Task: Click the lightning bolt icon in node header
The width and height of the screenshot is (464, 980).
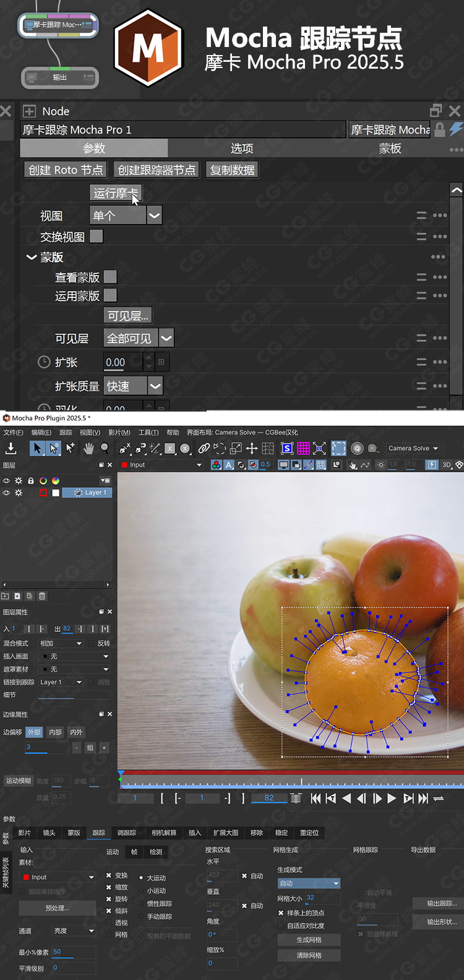Action: [x=456, y=129]
